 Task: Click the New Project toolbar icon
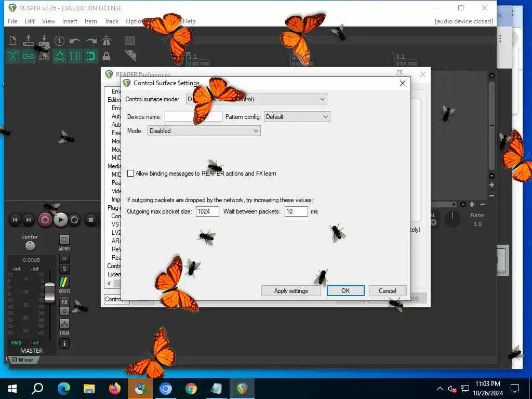pyautogui.click(x=13, y=41)
